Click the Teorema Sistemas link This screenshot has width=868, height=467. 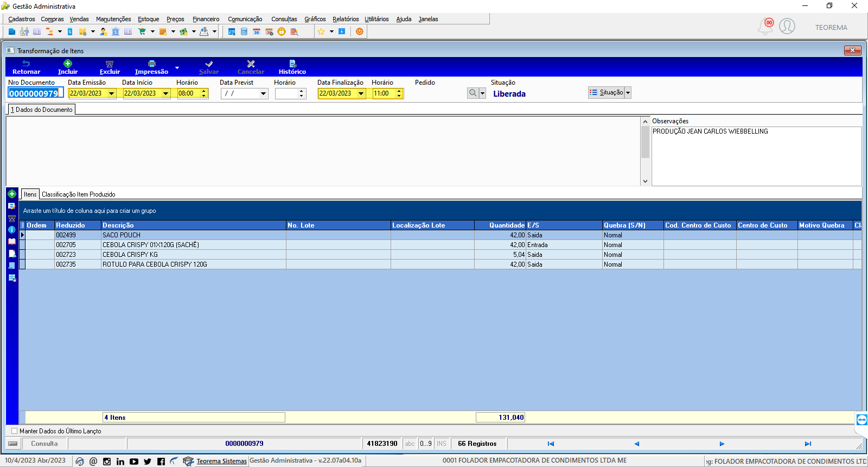221,461
